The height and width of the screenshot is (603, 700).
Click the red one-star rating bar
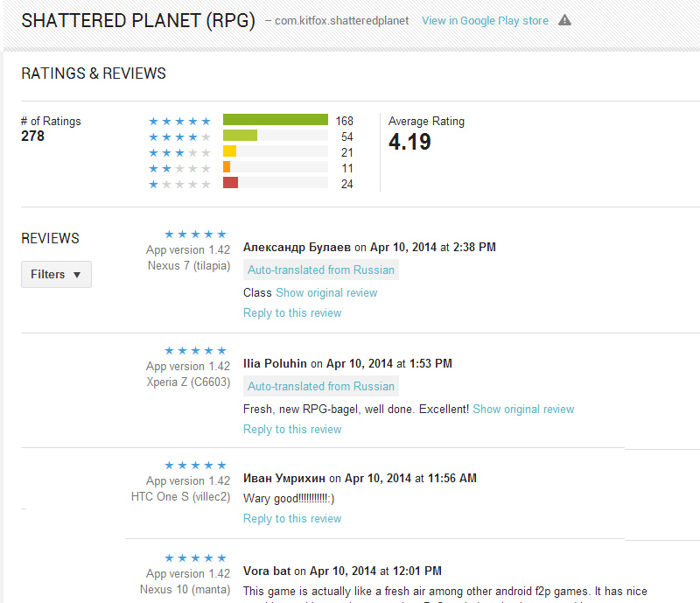pyautogui.click(x=230, y=183)
